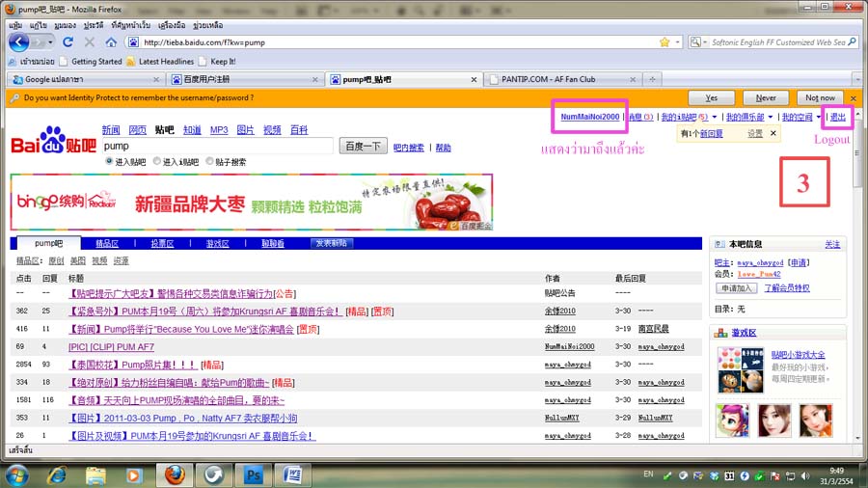Click the 游戏区 sidebar icon
The width and height of the screenshot is (868, 488).
coord(720,333)
